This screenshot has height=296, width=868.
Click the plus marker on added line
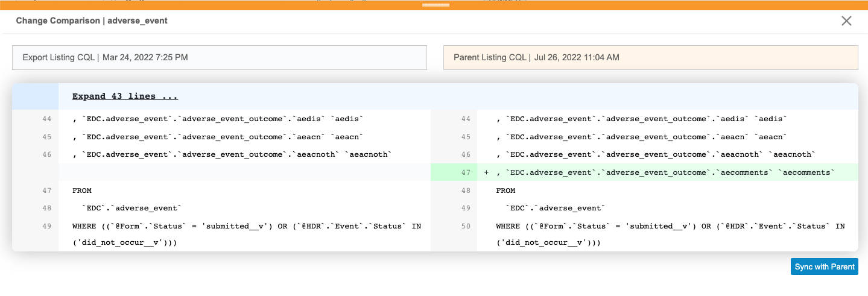[486, 173]
